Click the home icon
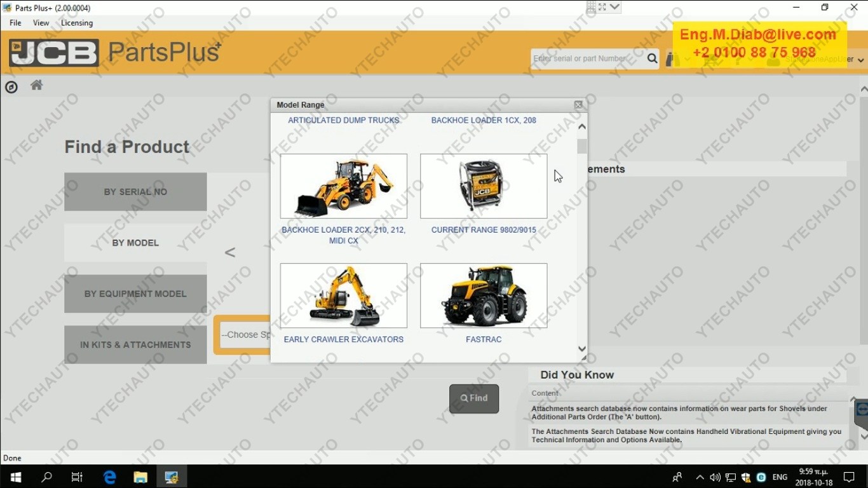Screen dimensions: 868x488 tap(36, 85)
